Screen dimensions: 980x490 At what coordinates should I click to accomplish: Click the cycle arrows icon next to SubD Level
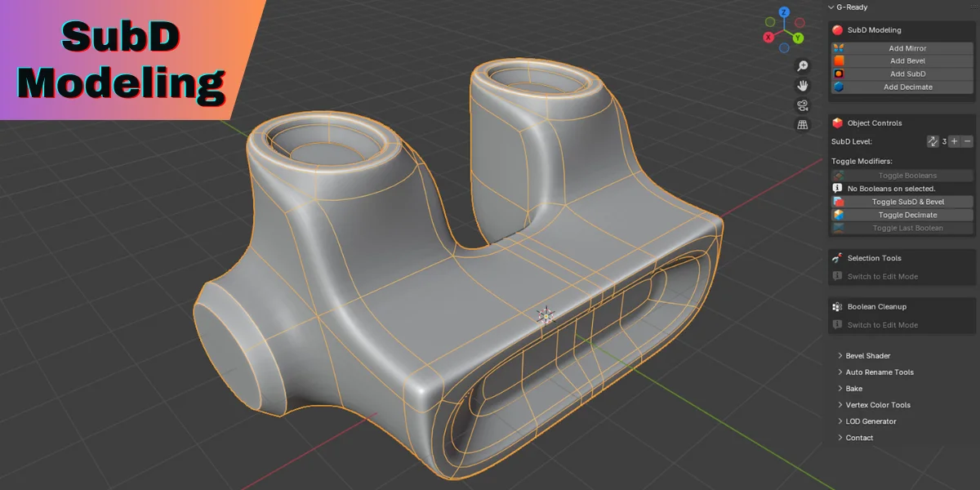(x=933, y=140)
